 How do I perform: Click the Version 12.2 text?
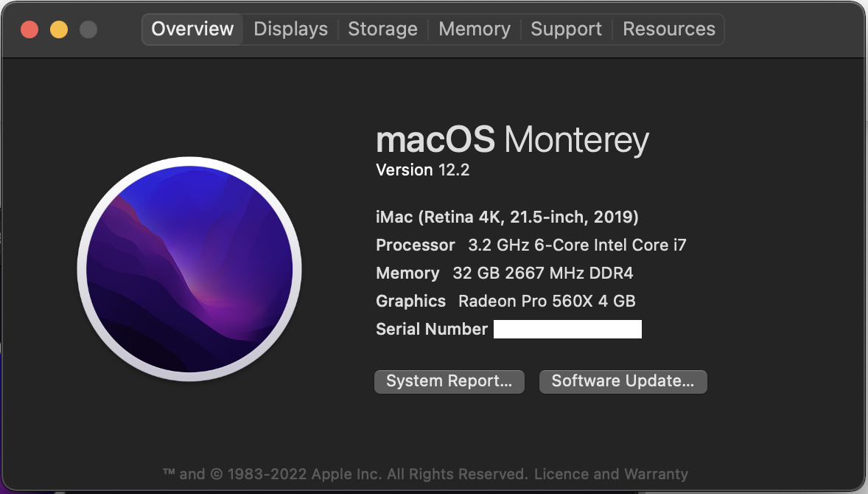(x=422, y=170)
